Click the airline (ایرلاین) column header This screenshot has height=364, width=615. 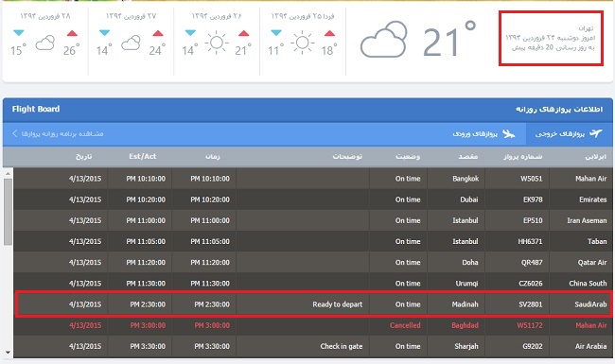coord(596,156)
